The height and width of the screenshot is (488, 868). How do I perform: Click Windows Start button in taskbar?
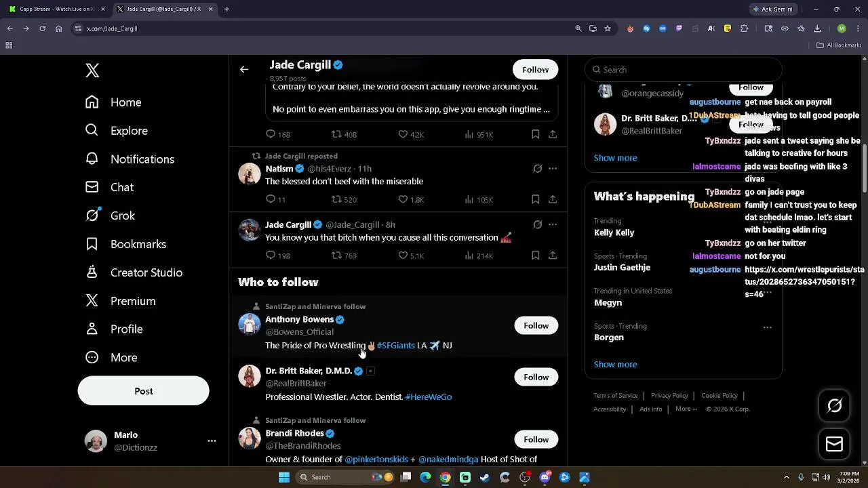tap(283, 477)
